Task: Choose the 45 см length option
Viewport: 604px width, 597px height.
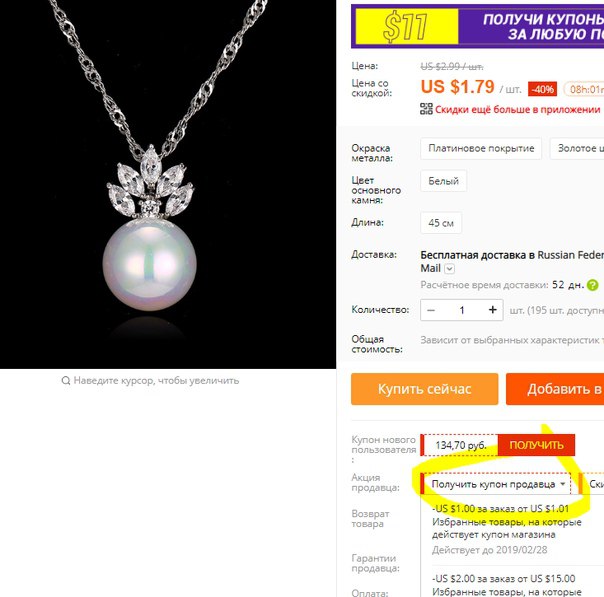Action: [441, 223]
